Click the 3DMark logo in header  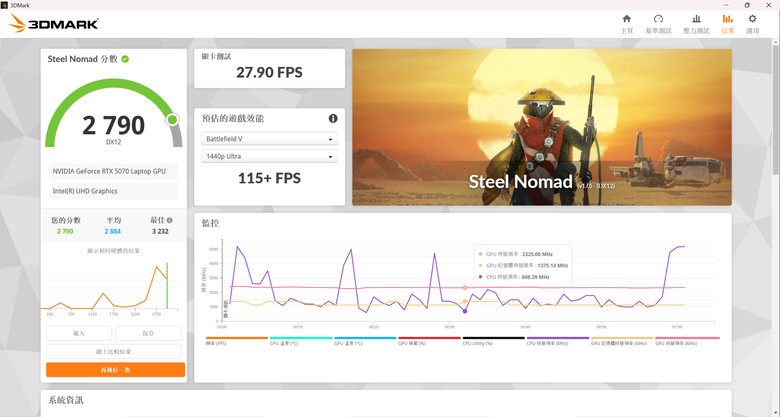coord(54,23)
